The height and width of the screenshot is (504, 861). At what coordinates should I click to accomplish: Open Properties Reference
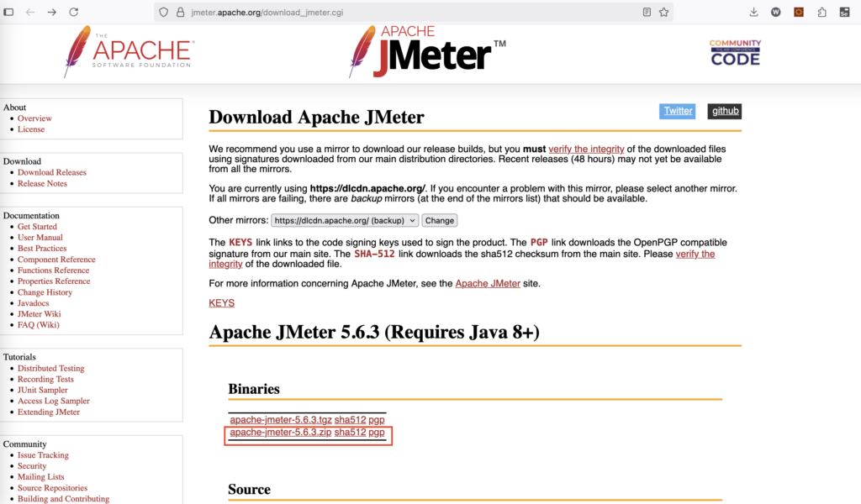(x=54, y=281)
